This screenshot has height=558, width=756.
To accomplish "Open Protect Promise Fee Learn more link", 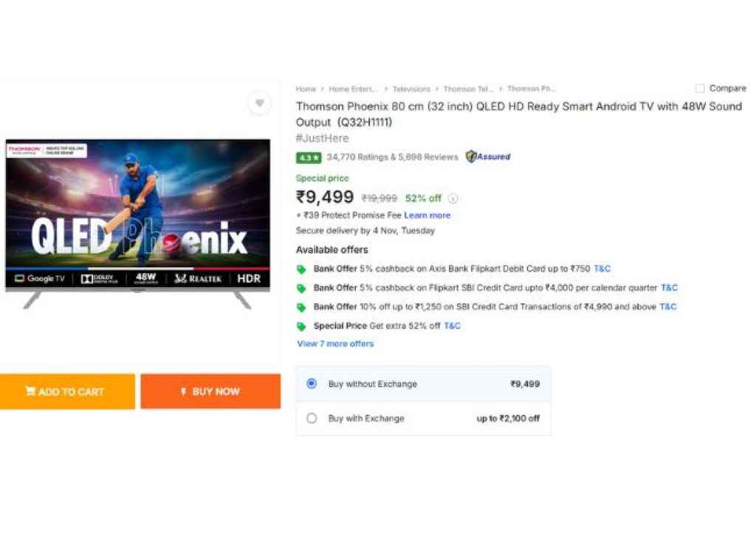I will 427,216.
